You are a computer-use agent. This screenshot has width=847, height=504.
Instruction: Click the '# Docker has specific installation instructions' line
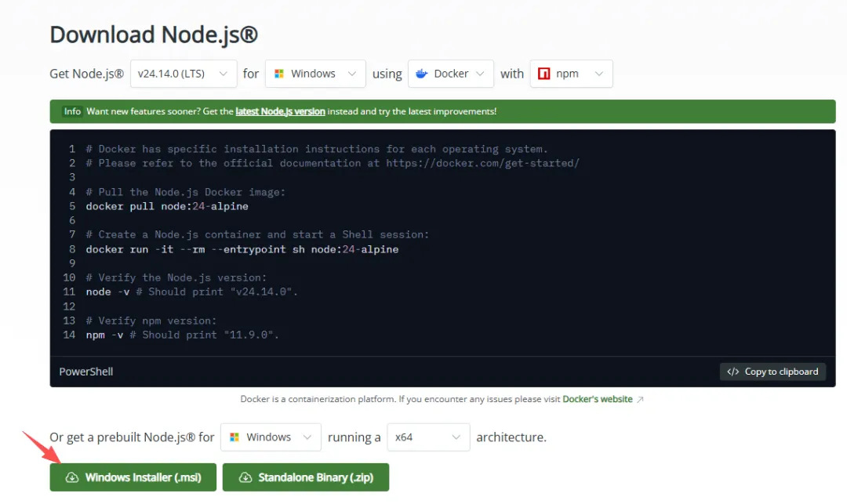pos(317,149)
